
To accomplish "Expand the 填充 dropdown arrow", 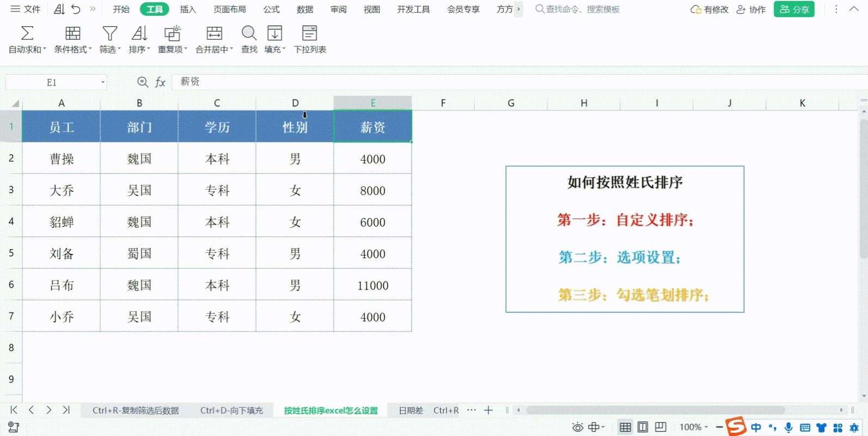I will [284, 50].
